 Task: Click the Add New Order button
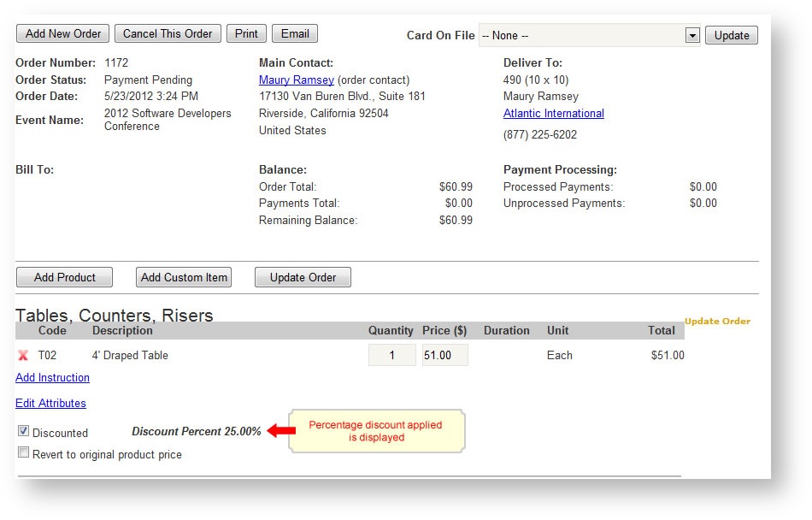(x=63, y=34)
